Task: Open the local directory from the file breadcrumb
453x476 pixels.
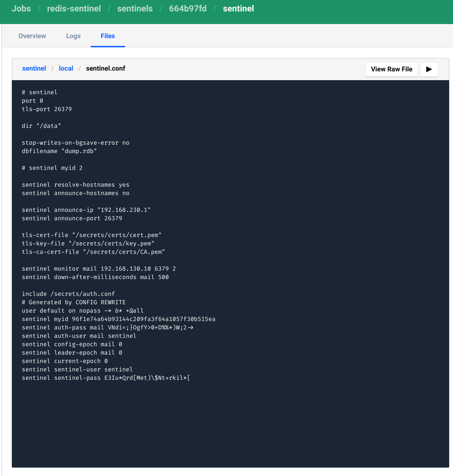Action: coord(66,68)
